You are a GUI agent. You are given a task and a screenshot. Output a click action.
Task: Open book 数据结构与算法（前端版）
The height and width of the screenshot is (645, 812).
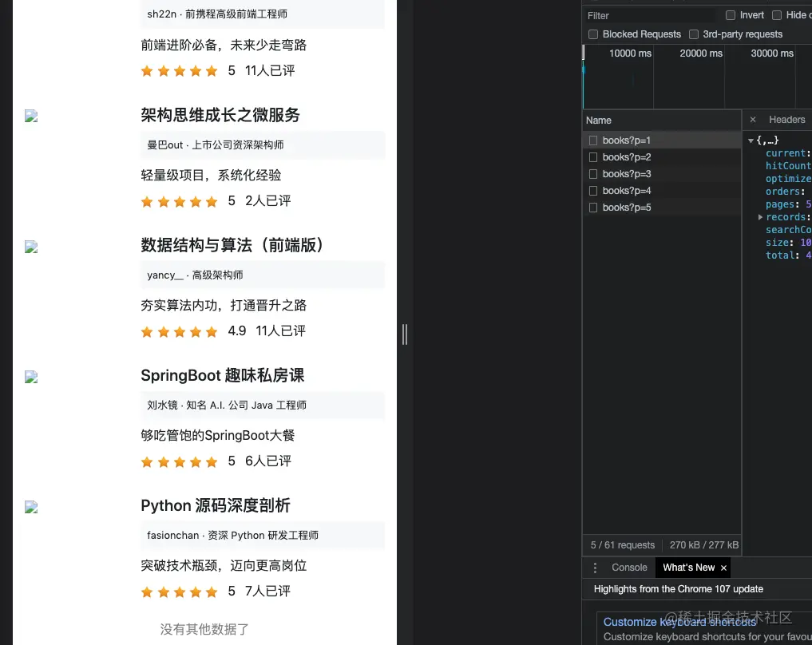234,245
